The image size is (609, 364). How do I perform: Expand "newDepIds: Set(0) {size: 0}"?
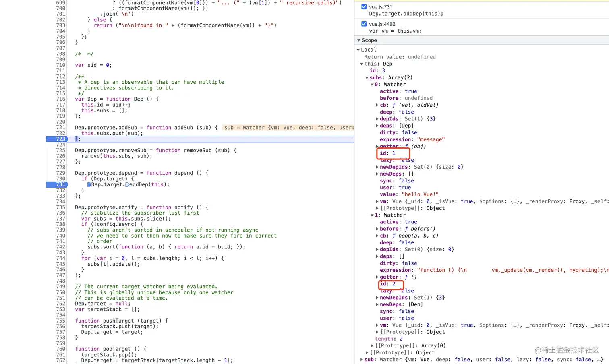coord(377,167)
